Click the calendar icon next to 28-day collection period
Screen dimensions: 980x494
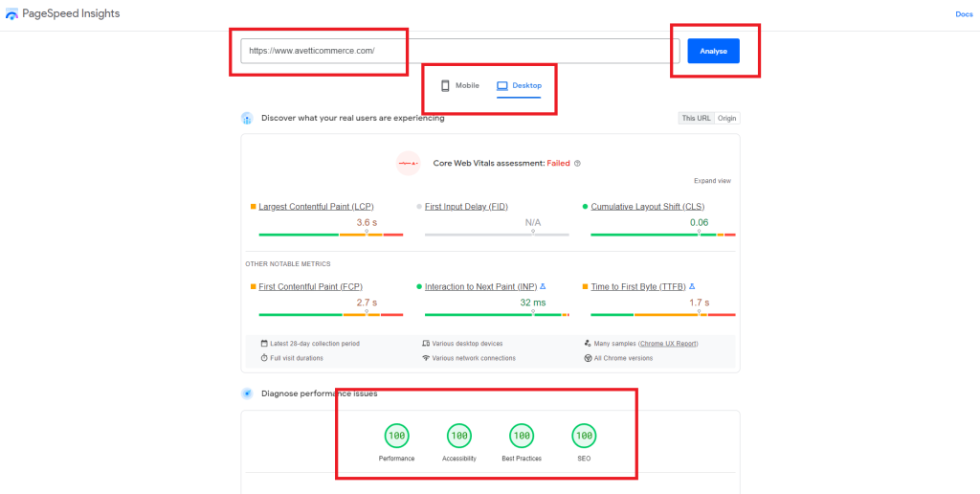[x=264, y=344]
